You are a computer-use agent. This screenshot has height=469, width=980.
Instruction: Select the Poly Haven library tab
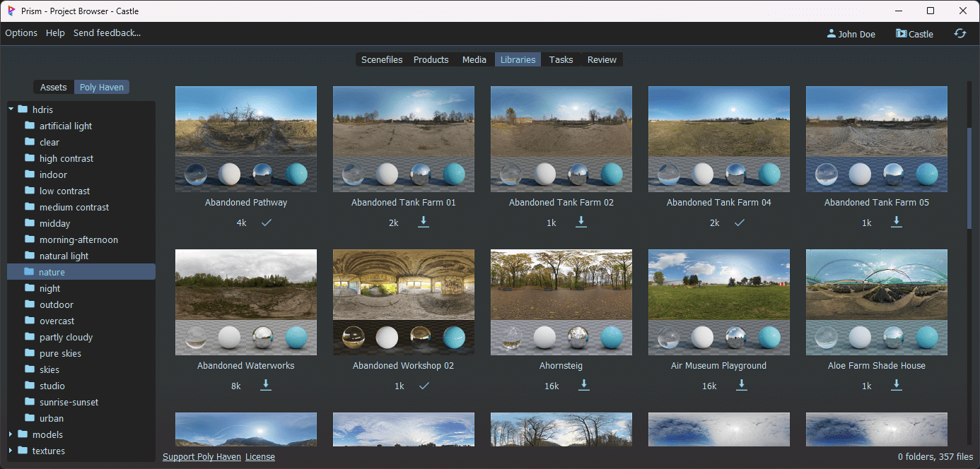click(x=102, y=88)
